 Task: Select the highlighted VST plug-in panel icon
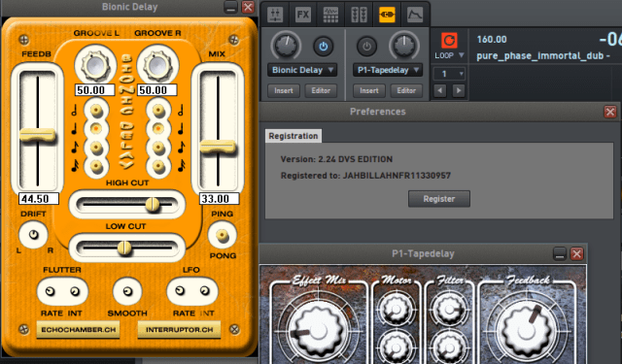[387, 16]
